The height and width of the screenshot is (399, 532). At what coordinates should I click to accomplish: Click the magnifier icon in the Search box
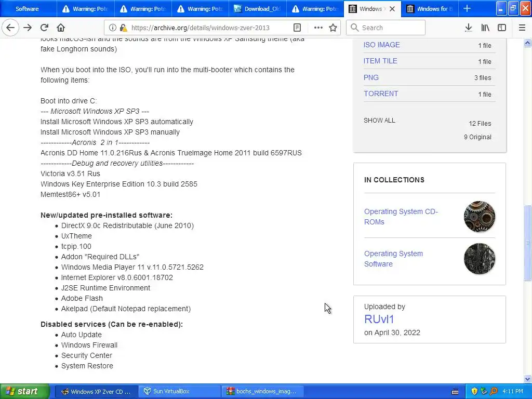coord(354,28)
